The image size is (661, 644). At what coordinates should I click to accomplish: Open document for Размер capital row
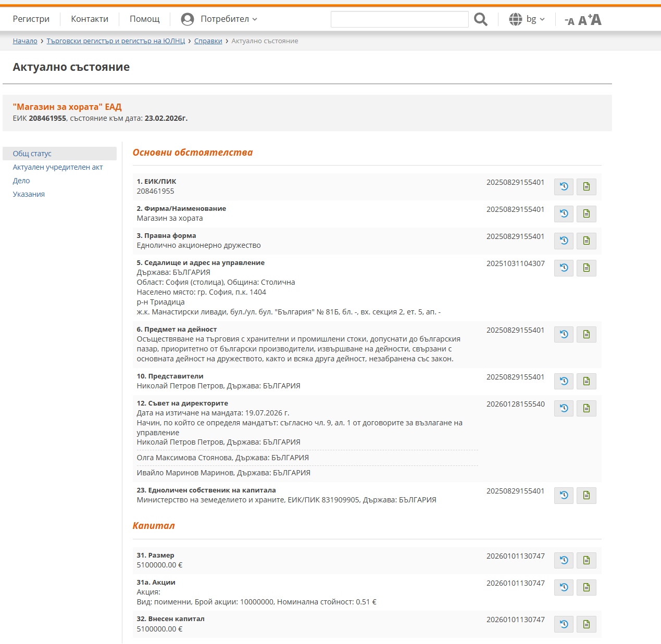(587, 561)
